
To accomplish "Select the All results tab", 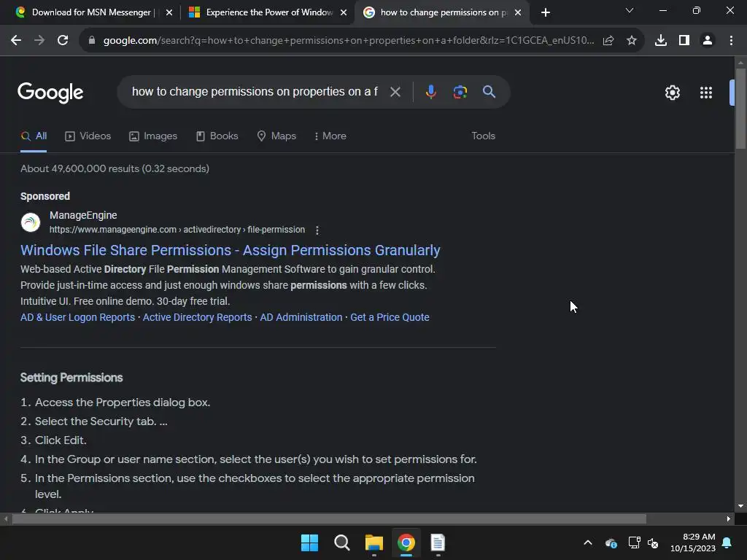I will [x=34, y=136].
